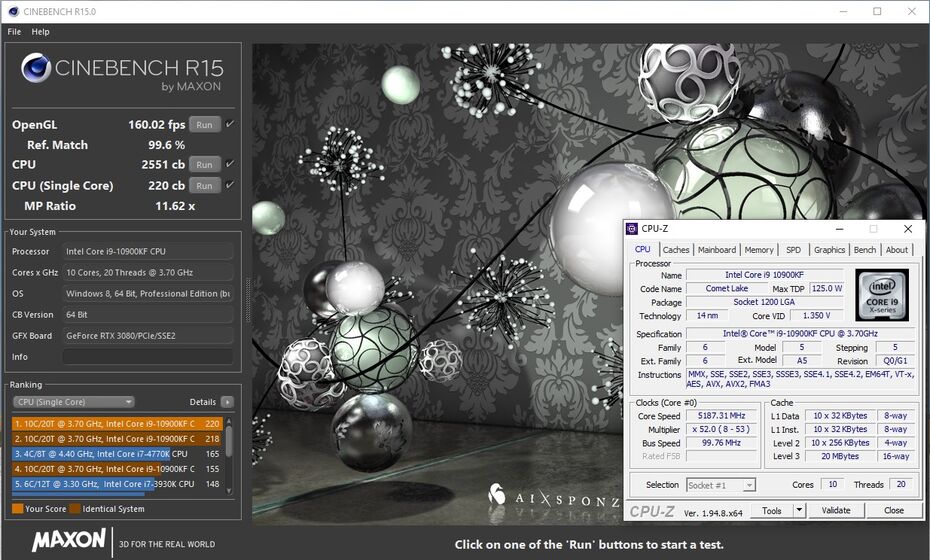Viewport: 930px width, 560px height.
Task: Switch to the Mainboard tab in CPU-Z
Action: [x=716, y=250]
